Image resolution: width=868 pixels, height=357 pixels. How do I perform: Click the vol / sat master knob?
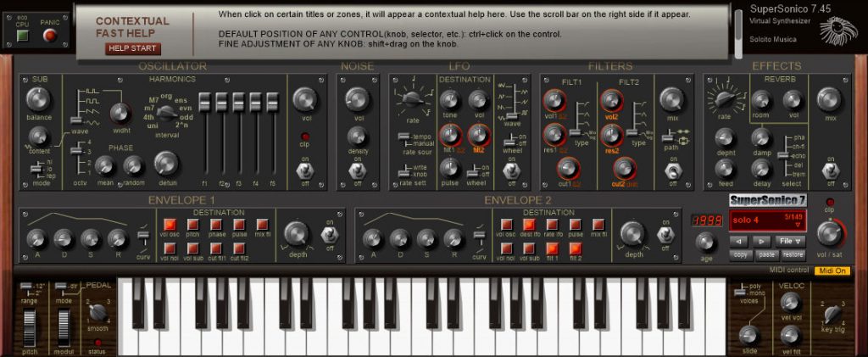pos(831,230)
